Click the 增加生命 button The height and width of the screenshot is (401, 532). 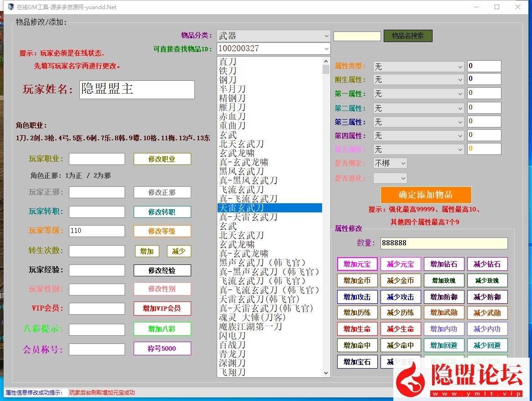click(357, 329)
